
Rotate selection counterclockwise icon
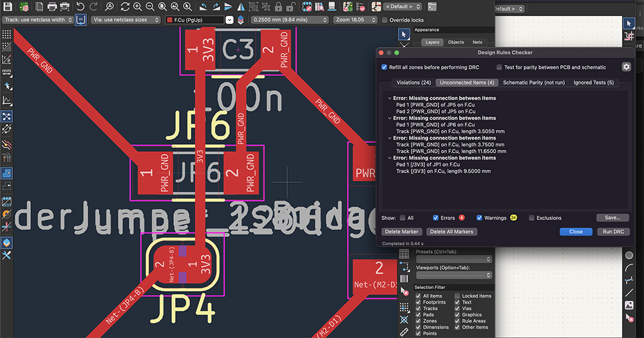204,6
